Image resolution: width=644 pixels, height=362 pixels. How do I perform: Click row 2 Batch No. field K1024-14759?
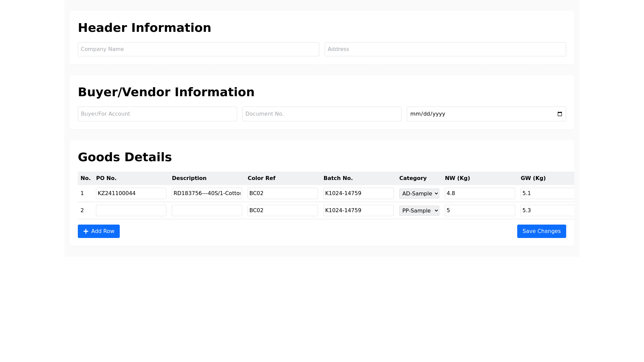[x=358, y=210]
